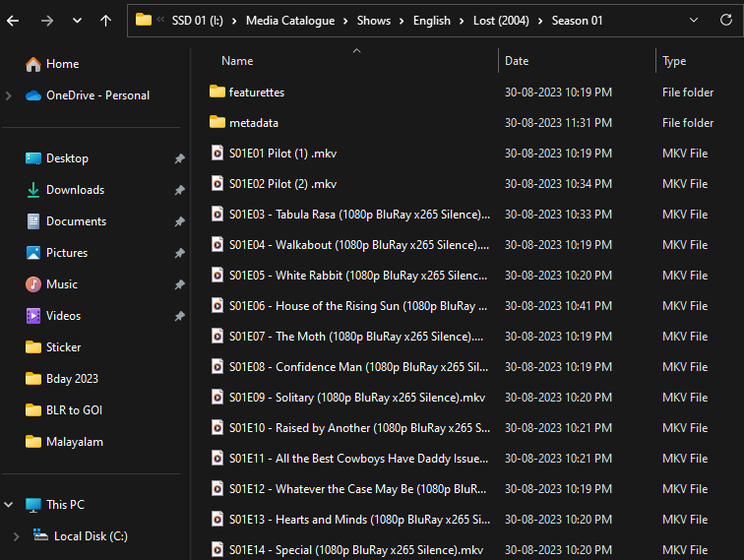Navigate to the Media Catalogue breadcrumb

pyautogui.click(x=292, y=20)
